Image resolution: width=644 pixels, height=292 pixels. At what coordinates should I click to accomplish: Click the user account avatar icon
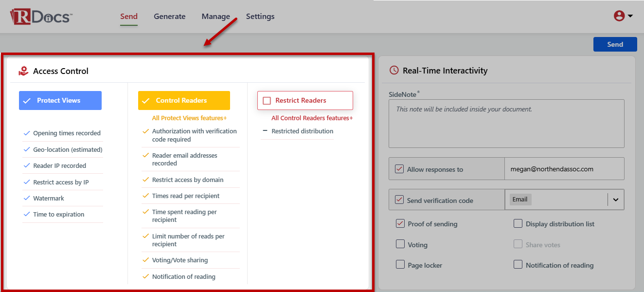coord(619,16)
